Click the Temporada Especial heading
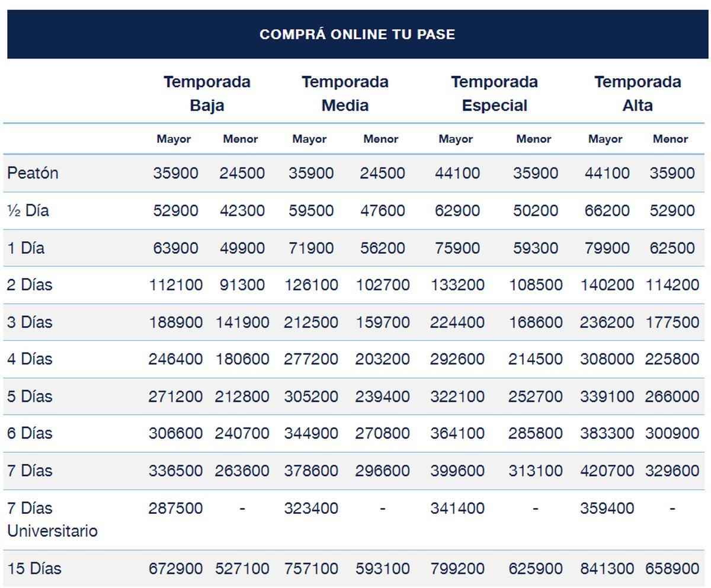The image size is (711, 588). tap(494, 94)
